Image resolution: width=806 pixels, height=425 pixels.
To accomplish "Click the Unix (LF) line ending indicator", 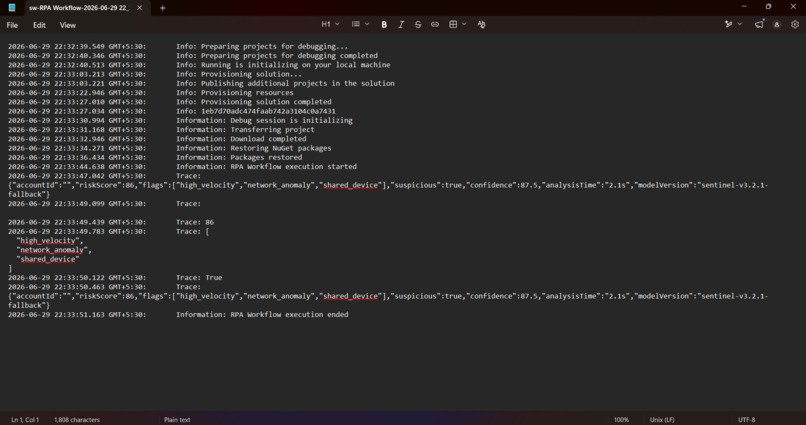I will [662, 419].
